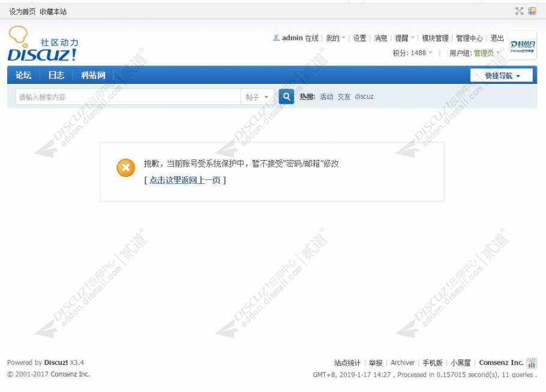The width and height of the screenshot is (546, 392).
Task: Open 消息 in the user menu
Action: 380,38
